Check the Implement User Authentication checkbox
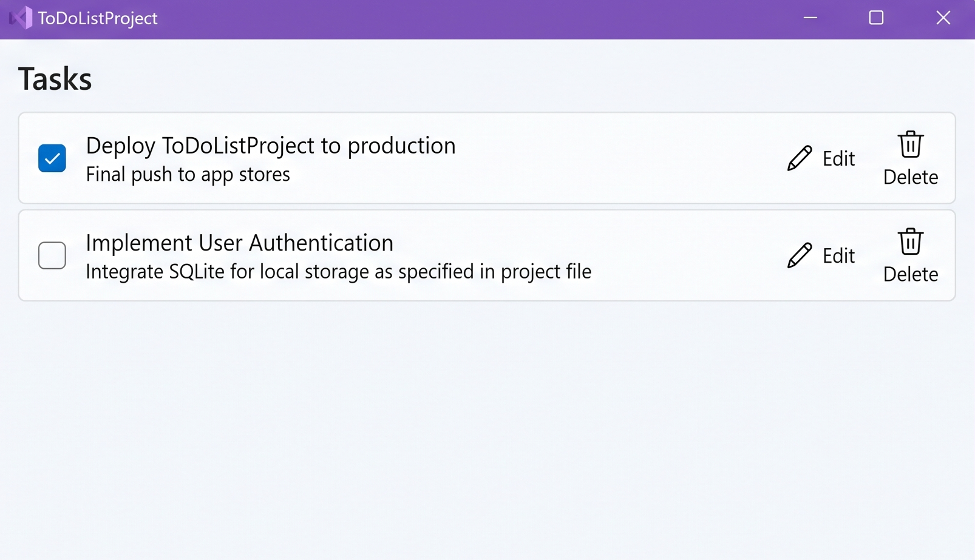Screen dimensions: 975x560 (x=52, y=255)
